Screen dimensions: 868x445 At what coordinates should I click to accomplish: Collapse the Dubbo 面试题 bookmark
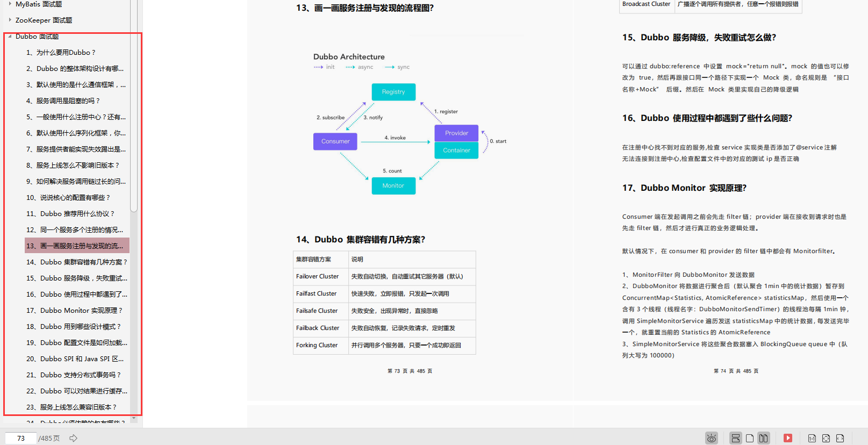coord(10,36)
